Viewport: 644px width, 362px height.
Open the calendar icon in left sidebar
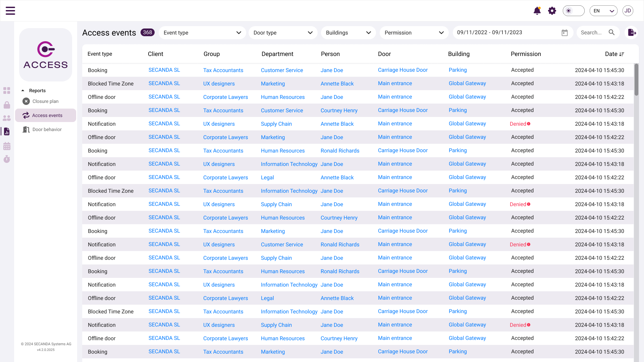7,146
